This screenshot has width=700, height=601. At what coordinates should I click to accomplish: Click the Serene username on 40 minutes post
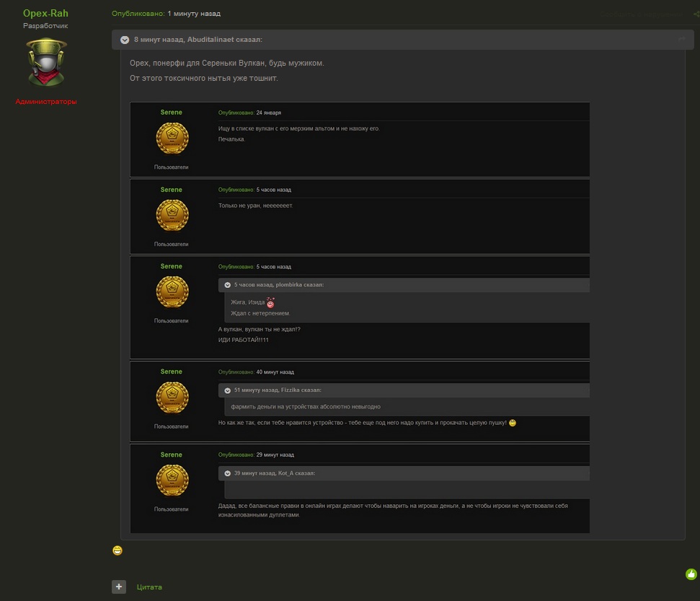pyautogui.click(x=171, y=372)
